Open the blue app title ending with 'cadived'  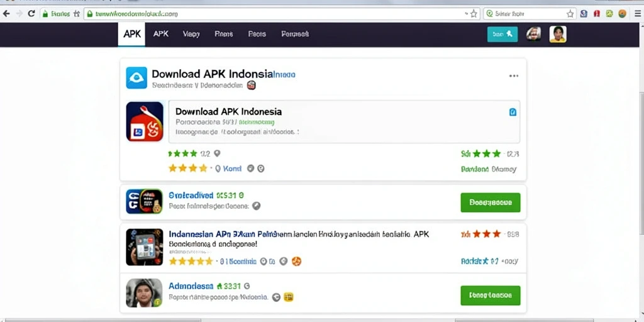coord(191,196)
